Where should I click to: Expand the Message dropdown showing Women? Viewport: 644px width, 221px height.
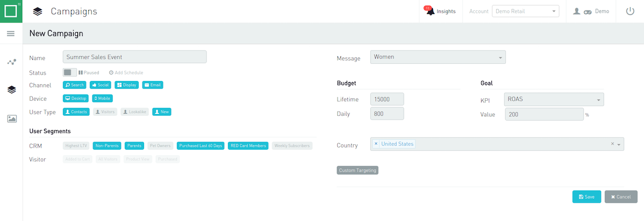(x=438, y=57)
